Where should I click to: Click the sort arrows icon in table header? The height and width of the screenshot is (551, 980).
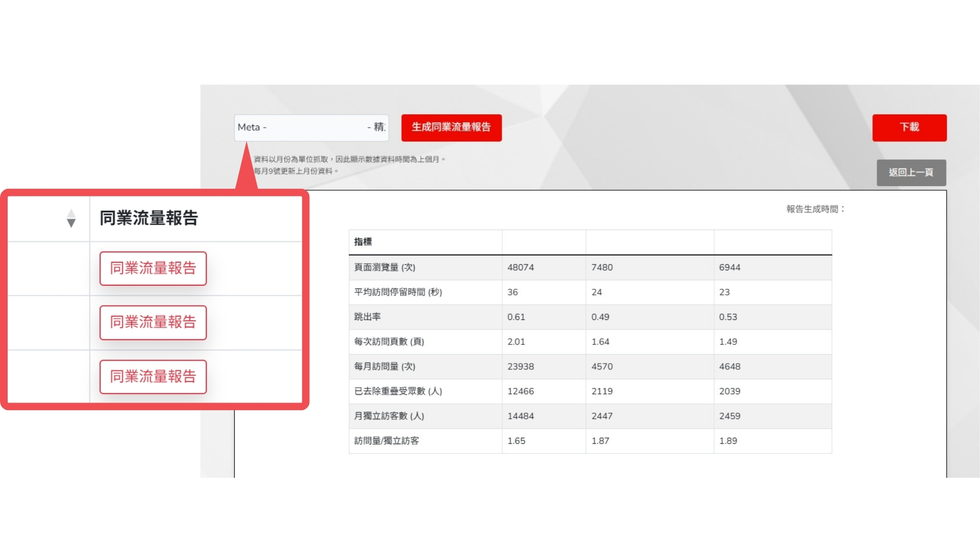[71, 218]
